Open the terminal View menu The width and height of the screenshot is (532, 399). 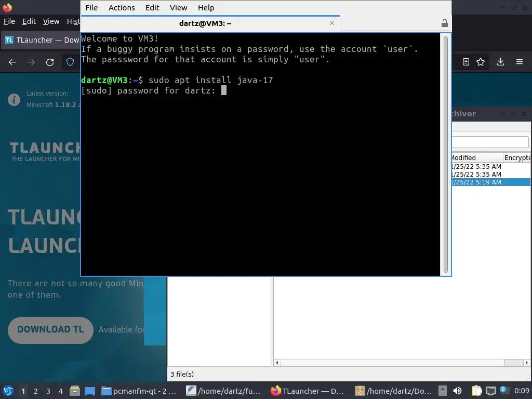click(x=179, y=7)
